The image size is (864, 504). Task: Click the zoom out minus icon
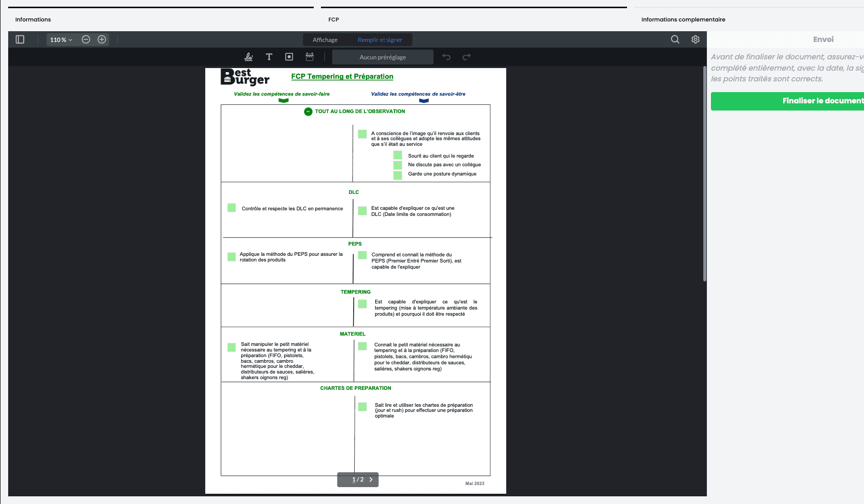[x=86, y=39]
